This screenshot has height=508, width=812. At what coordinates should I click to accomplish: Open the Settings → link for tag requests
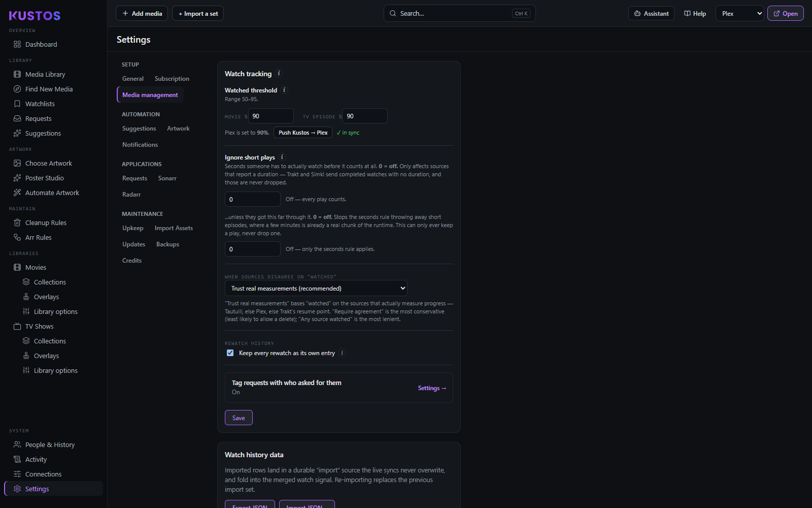432,388
